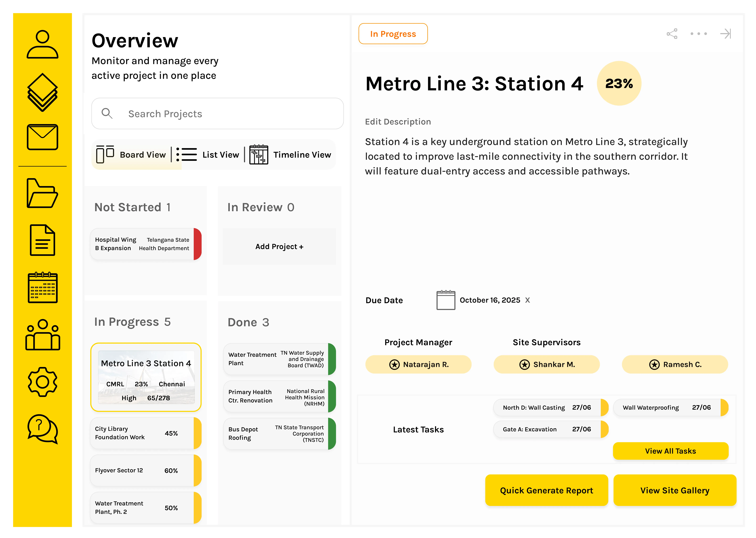The image size is (756, 538).
Task: Open the three-dot more options menu
Action: click(699, 33)
